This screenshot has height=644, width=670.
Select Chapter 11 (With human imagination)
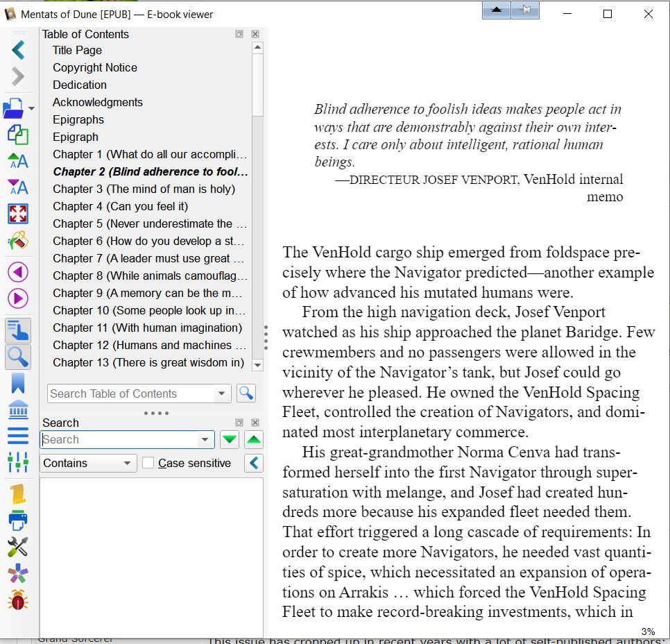pos(148,328)
